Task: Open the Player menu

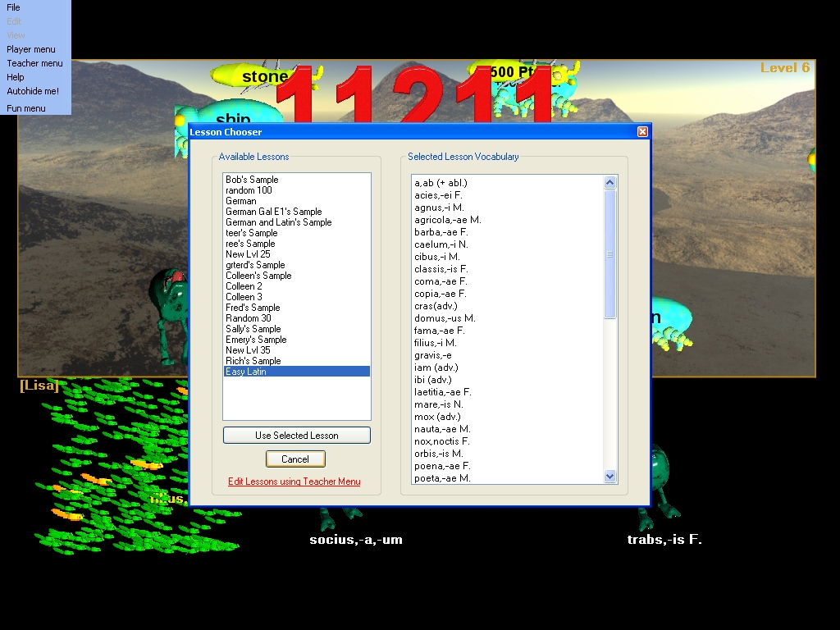Action: (x=31, y=49)
